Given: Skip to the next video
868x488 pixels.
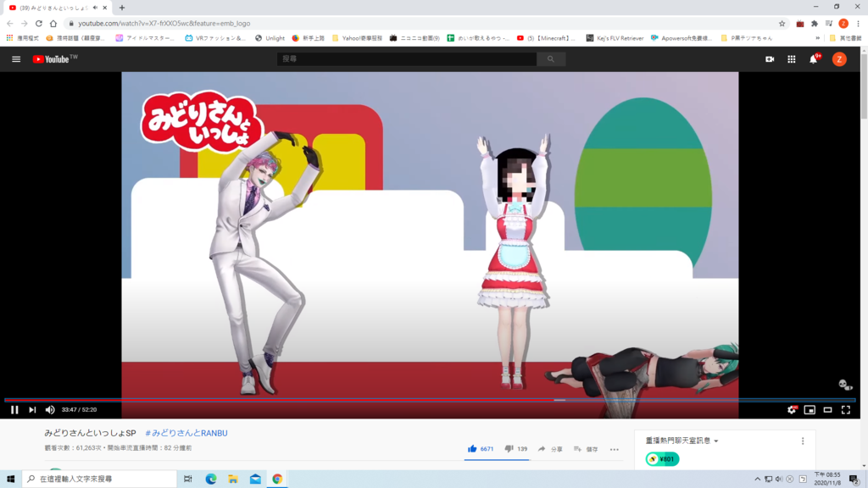Looking at the screenshot, I should [x=32, y=410].
